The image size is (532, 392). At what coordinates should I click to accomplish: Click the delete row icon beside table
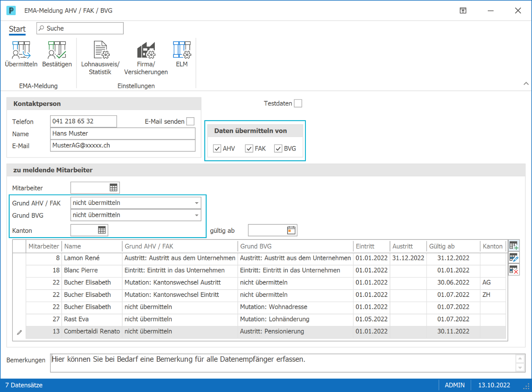click(x=514, y=270)
